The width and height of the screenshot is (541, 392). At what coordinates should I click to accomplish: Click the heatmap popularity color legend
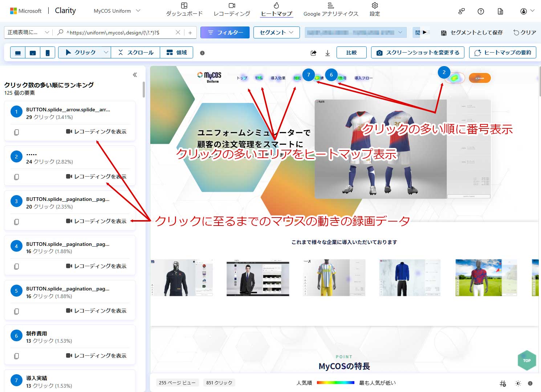click(x=335, y=383)
